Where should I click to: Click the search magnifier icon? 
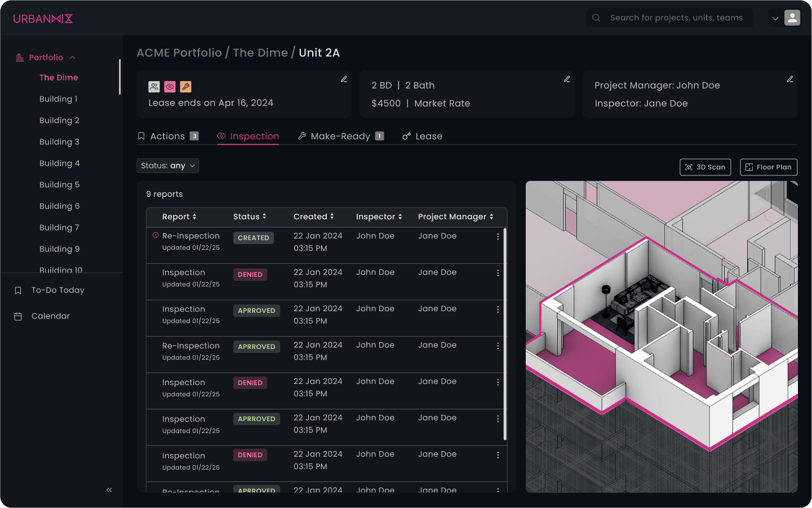596,17
